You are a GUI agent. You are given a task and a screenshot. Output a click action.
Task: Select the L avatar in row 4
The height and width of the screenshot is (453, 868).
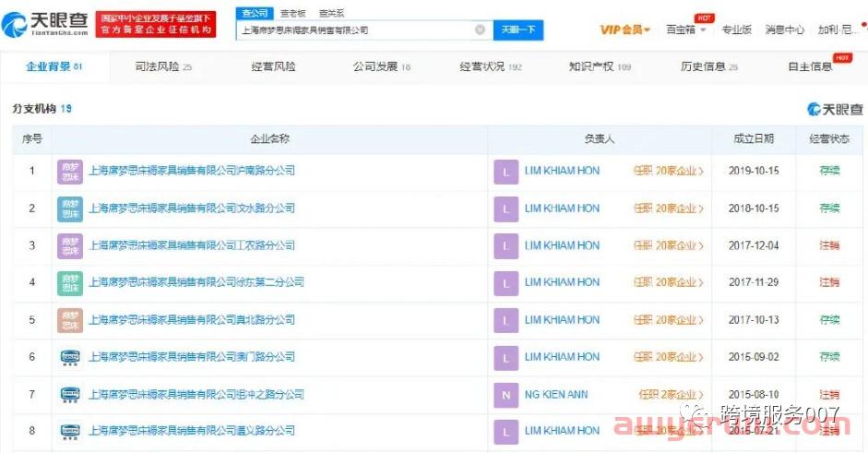click(x=506, y=283)
